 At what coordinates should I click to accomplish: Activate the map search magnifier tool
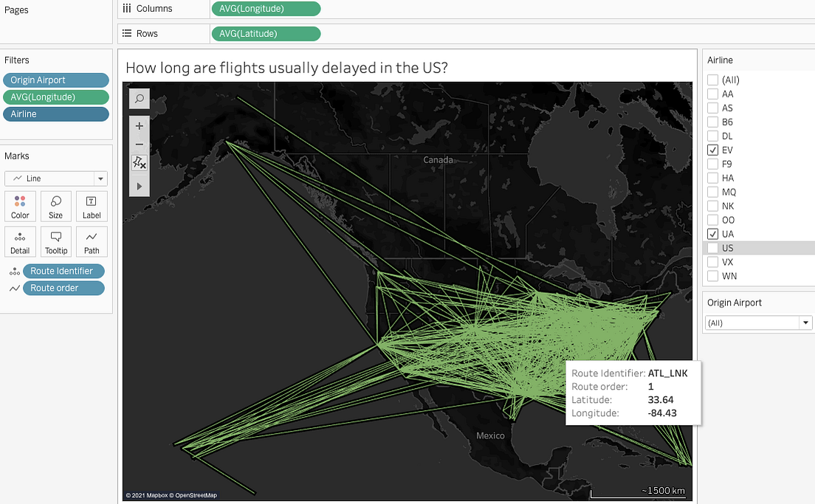click(x=140, y=98)
